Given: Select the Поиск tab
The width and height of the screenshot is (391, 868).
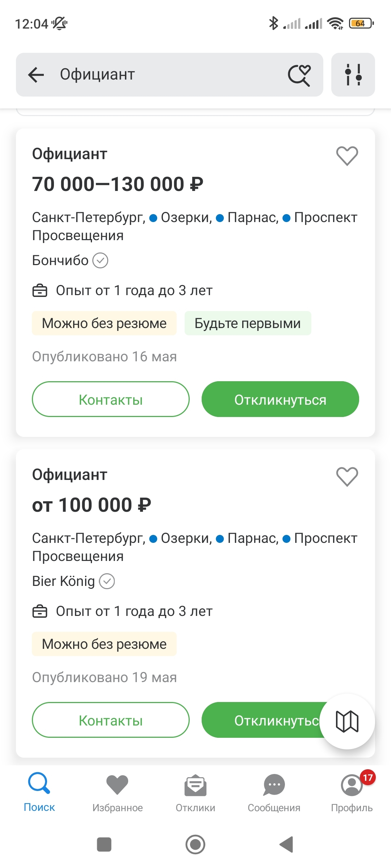Looking at the screenshot, I should [x=39, y=792].
